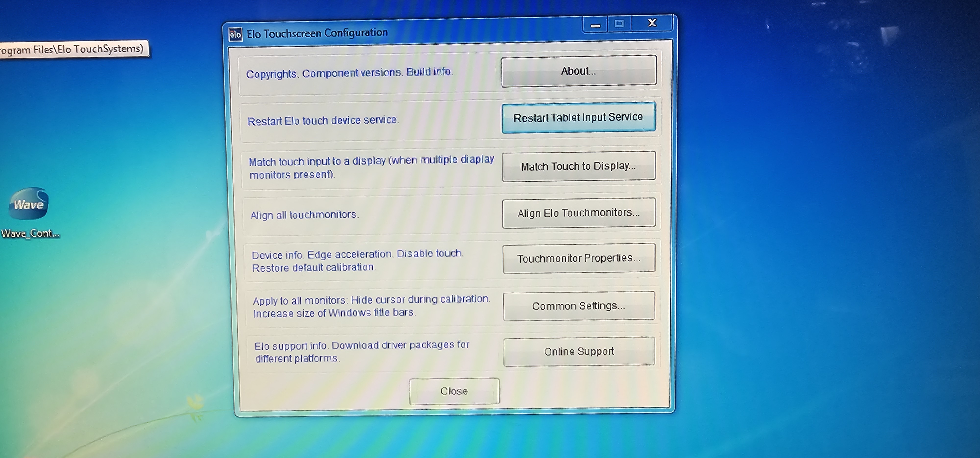Launch Align Elo Touchmonitors
Screen dimensions: 980x458
pyautogui.click(x=579, y=213)
